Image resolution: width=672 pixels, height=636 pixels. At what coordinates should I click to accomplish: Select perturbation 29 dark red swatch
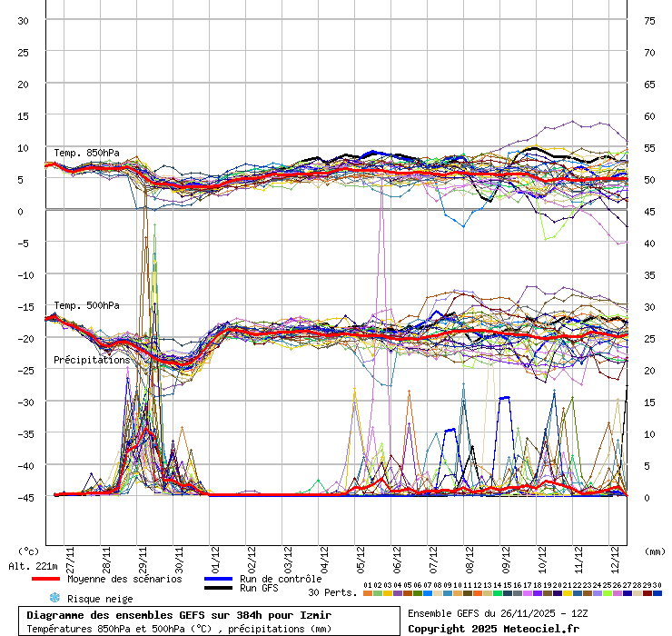click(x=647, y=593)
